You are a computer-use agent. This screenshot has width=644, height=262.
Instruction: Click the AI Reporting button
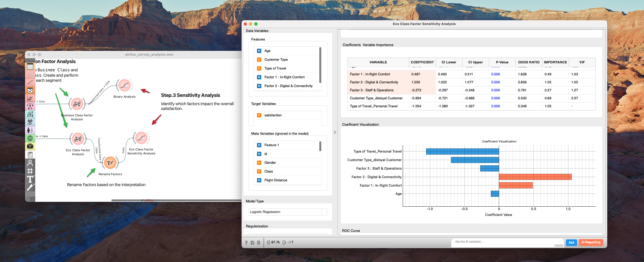point(590,243)
